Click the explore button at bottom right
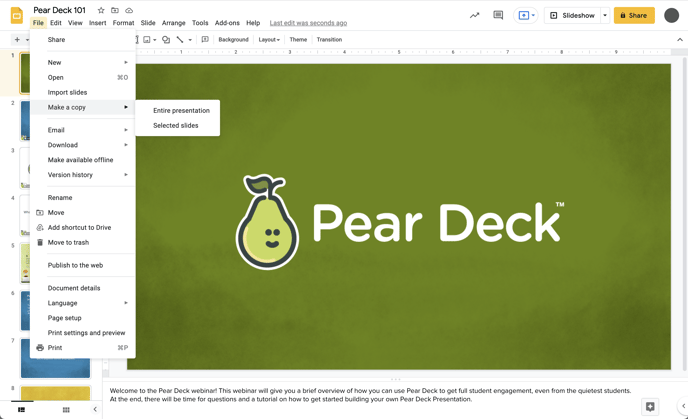This screenshot has height=419, width=688. [x=650, y=407]
